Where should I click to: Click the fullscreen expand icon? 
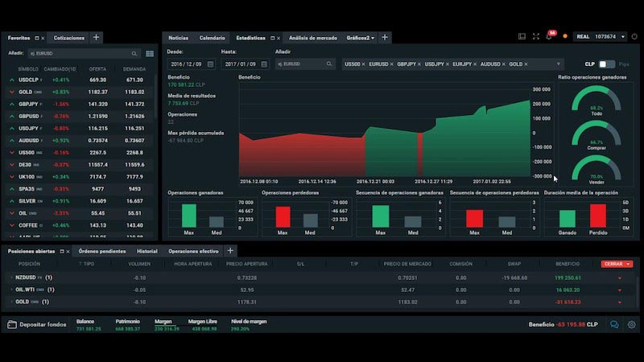pyautogui.click(x=536, y=36)
